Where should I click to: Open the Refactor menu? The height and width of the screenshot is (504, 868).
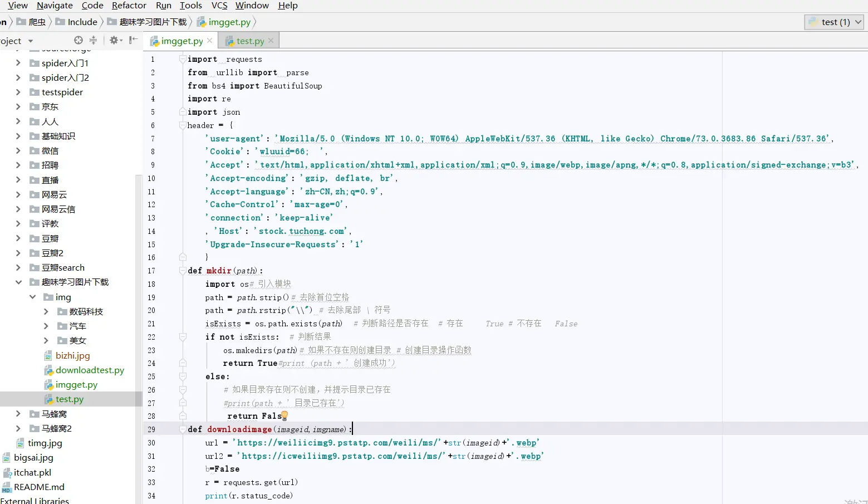pos(129,6)
